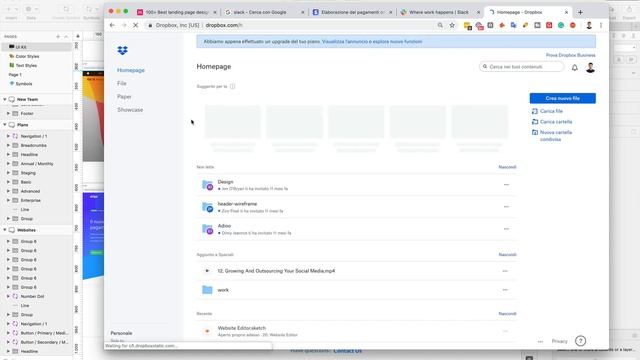The height and width of the screenshot is (360, 640).
Task: Click the play icon of the mp4 file
Action: 207,271
